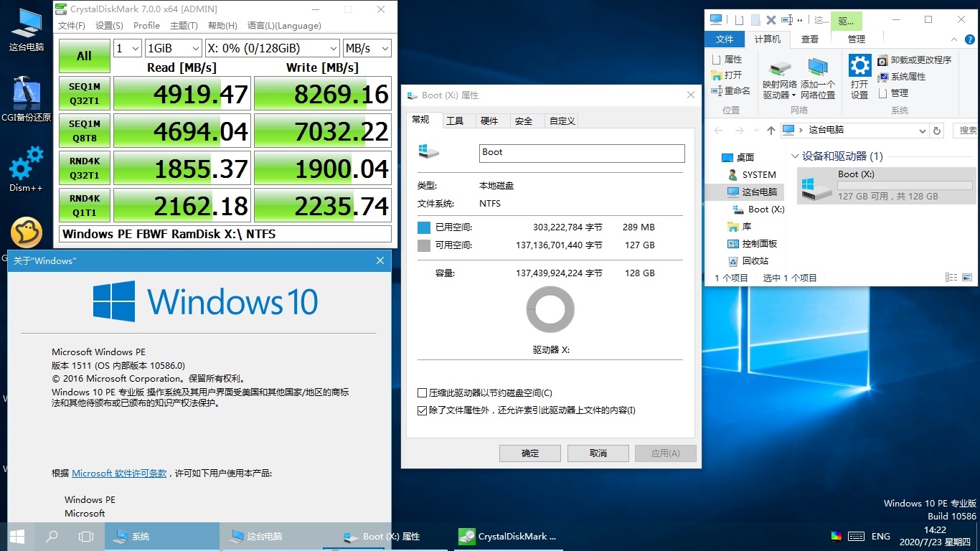Open CrystalDiskMark 文件(F) menu

pyautogui.click(x=72, y=26)
